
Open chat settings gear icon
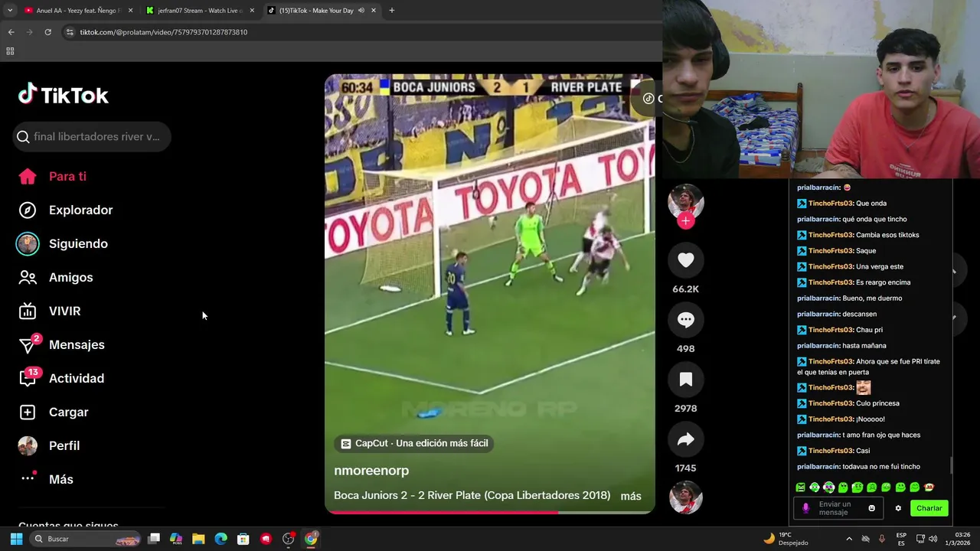(x=898, y=508)
